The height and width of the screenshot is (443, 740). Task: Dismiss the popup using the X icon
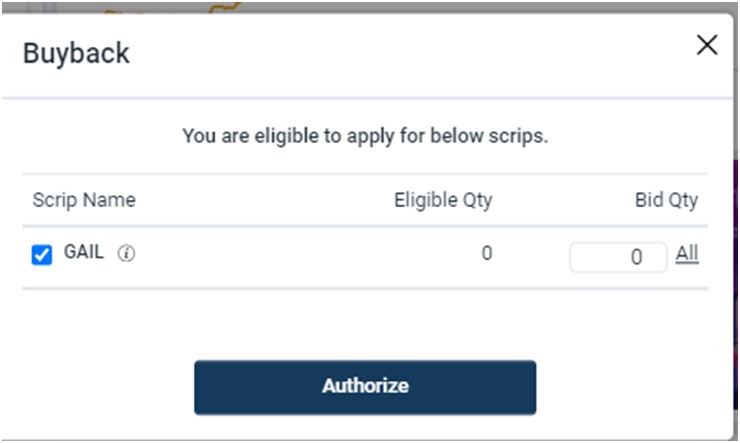click(707, 45)
